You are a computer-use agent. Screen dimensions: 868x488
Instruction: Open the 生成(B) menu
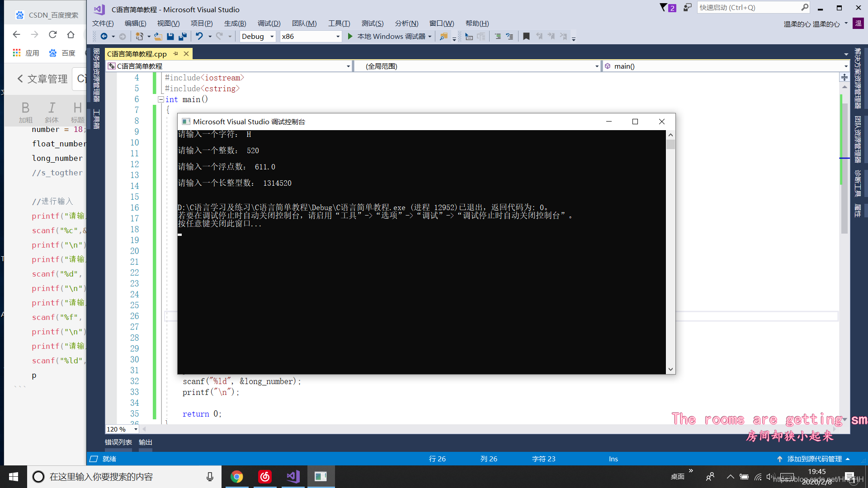coord(235,23)
